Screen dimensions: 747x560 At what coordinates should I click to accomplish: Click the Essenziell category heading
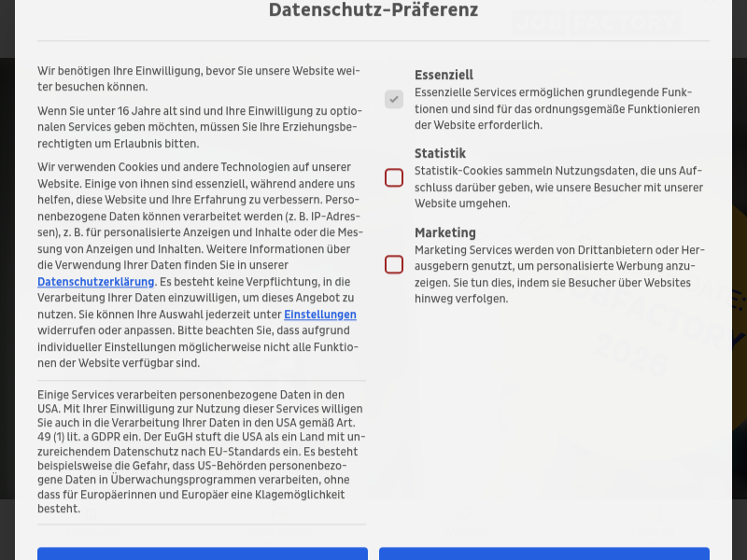click(x=444, y=75)
